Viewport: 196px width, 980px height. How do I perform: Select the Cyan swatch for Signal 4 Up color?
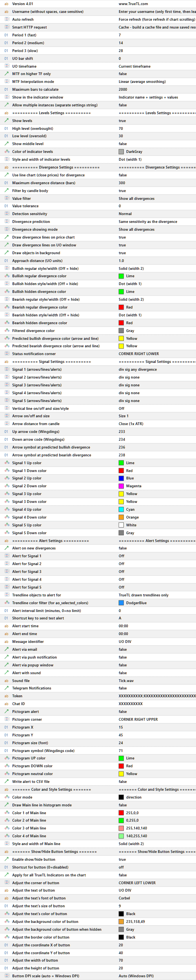click(121, 510)
